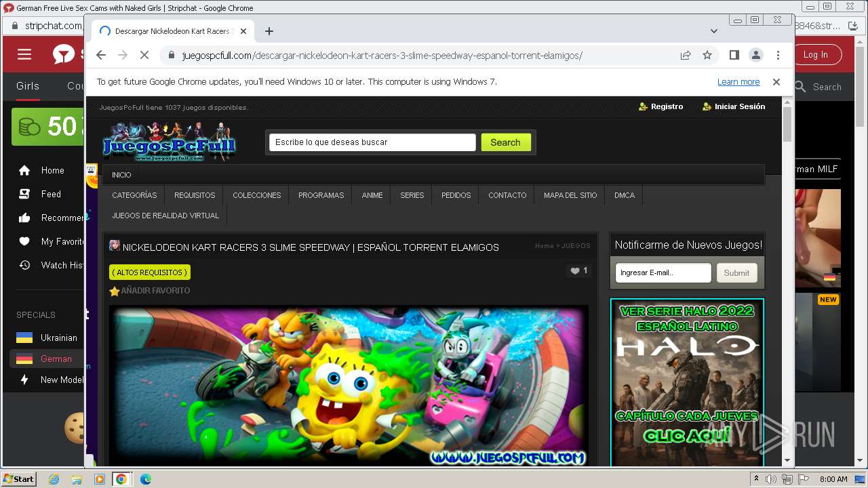Screen dimensions: 868x488
Task: Open JUEGOS DE REALIDAD VIRTUAL menu item
Action: 165,216
